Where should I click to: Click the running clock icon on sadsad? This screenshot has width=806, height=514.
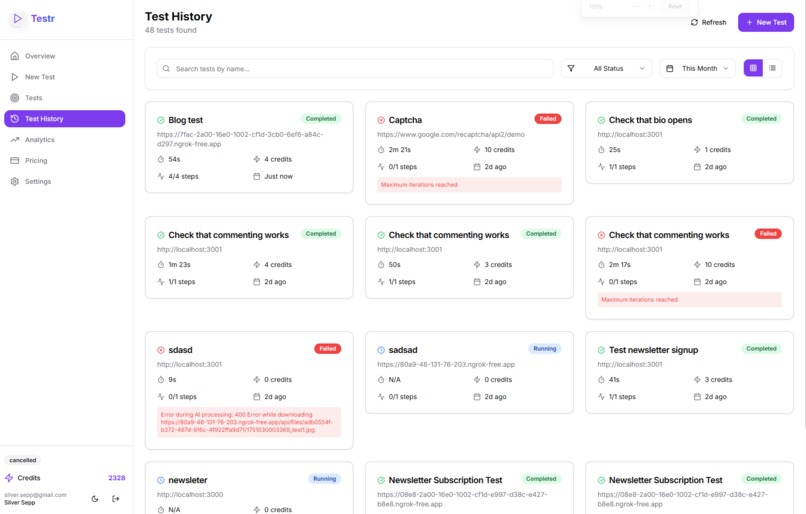[381, 350]
